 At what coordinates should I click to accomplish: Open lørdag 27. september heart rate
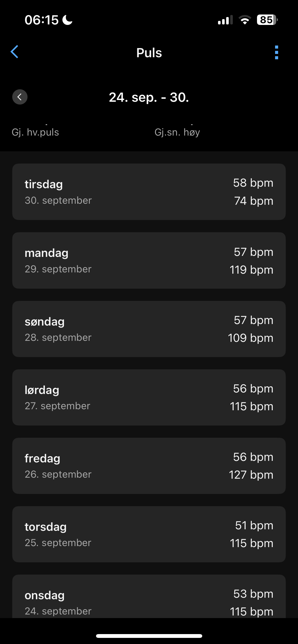click(x=149, y=397)
